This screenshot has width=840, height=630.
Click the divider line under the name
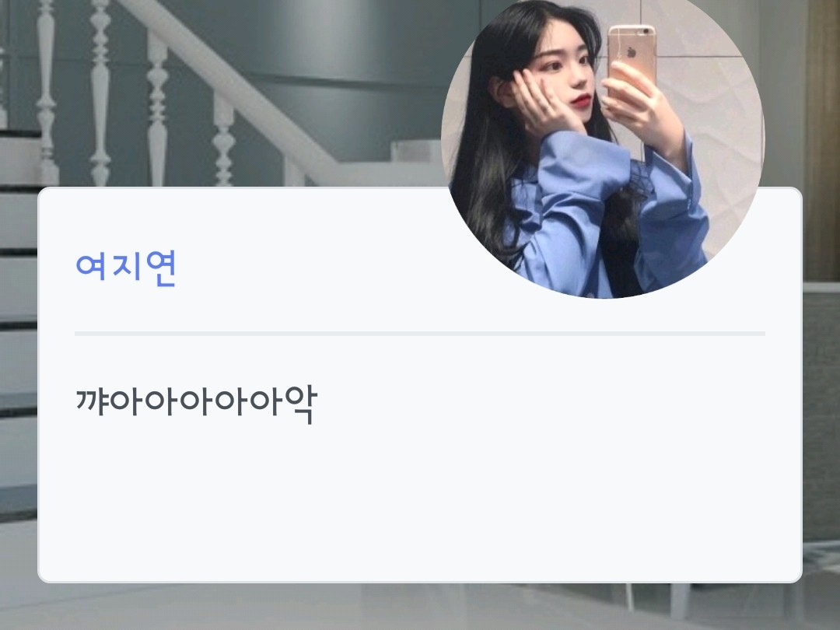click(x=420, y=334)
